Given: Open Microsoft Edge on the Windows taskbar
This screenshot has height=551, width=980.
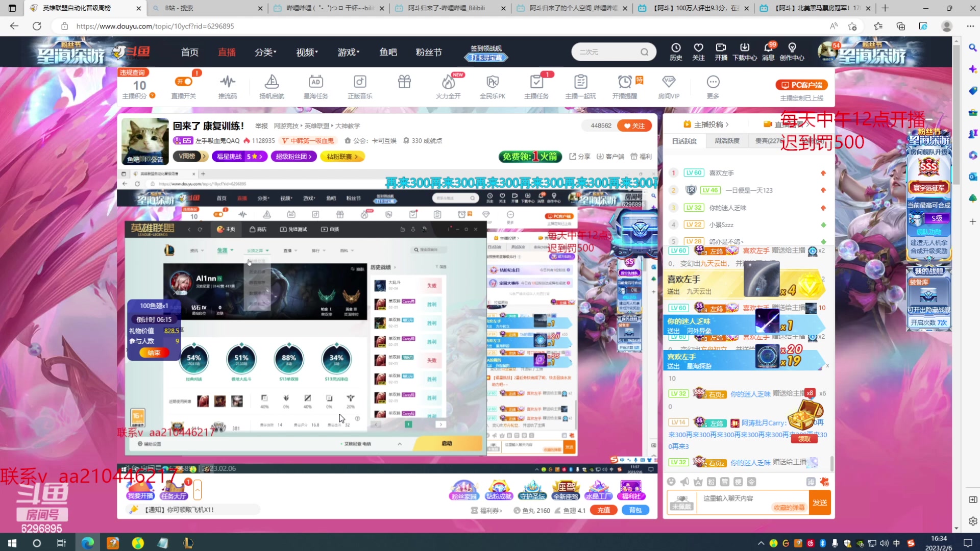Looking at the screenshot, I should [x=88, y=543].
